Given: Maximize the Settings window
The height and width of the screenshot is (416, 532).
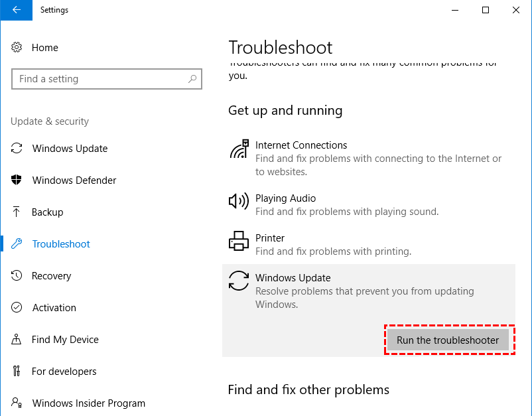Looking at the screenshot, I should 486,10.
